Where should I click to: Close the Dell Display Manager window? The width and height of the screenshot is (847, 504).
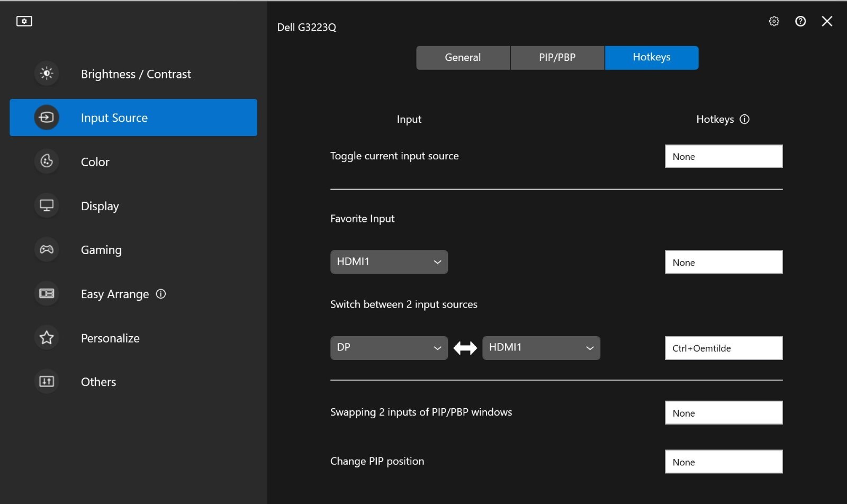tap(827, 21)
